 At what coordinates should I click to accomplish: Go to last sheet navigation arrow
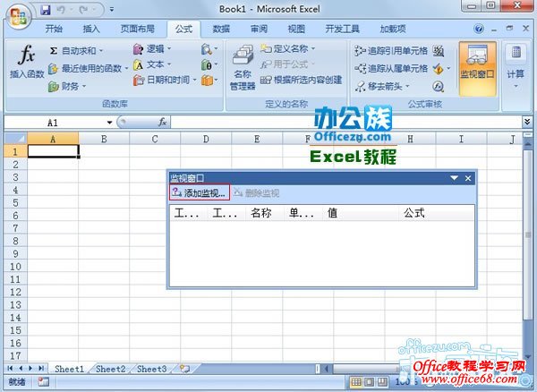(41, 369)
